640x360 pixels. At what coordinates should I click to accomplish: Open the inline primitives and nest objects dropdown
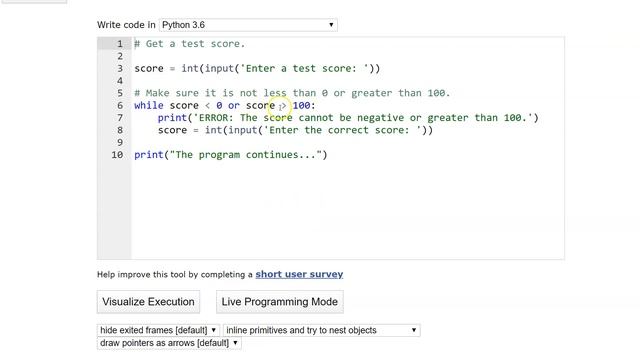click(x=322, y=330)
